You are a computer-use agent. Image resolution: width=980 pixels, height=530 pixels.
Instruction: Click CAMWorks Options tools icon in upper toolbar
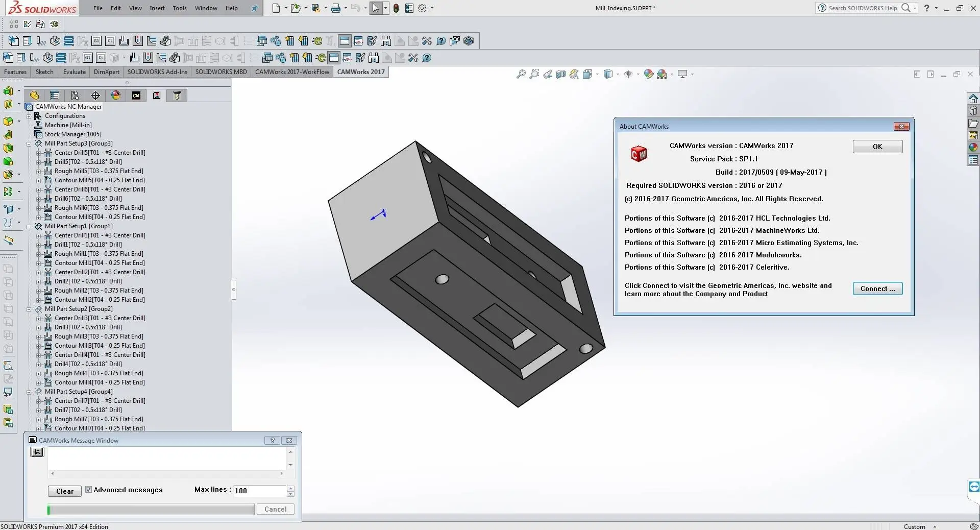tap(427, 41)
